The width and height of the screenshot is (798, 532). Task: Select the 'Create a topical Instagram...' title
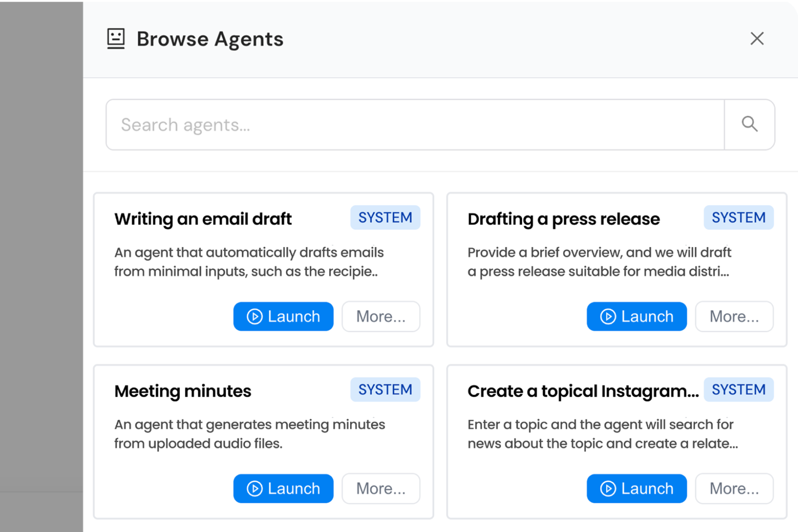583,391
